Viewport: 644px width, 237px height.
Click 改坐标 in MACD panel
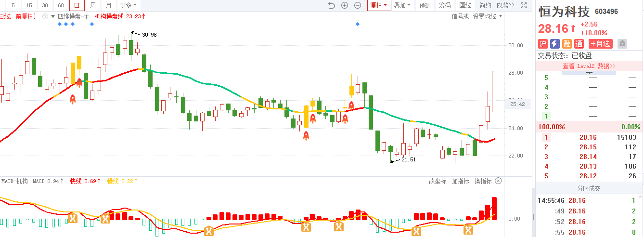tap(438, 181)
